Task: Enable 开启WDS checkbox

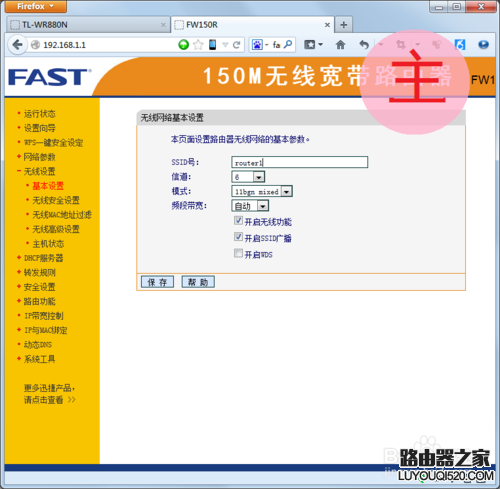Action: pyautogui.click(x=238, y=253)
